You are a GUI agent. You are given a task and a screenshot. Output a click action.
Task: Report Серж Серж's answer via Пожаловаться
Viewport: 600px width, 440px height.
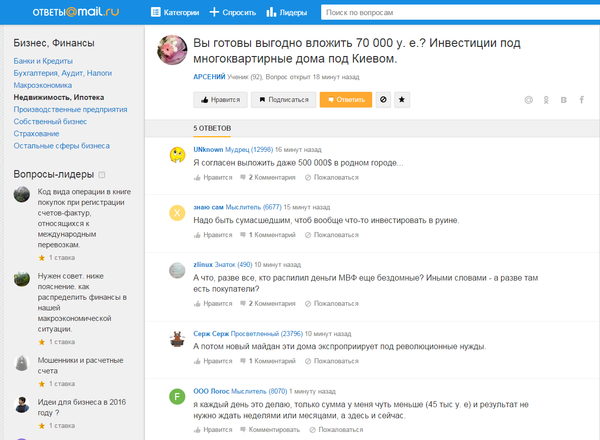pos(332,361)
